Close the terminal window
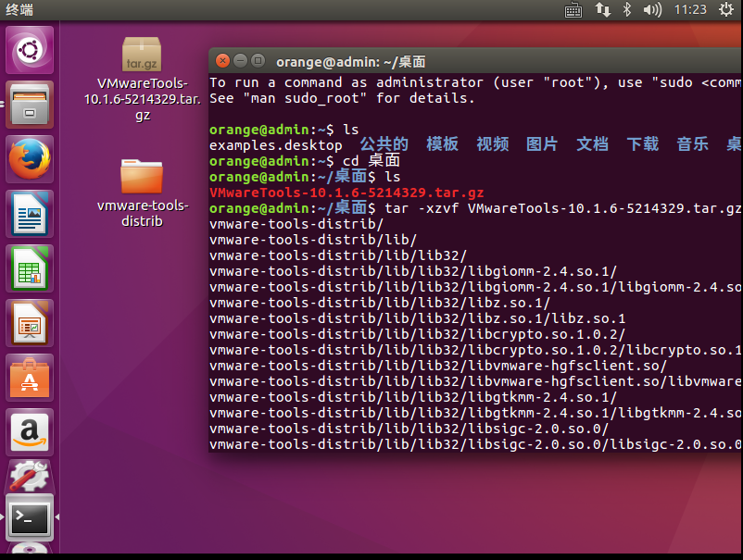 pyautogui.click(x=222, y=60)
